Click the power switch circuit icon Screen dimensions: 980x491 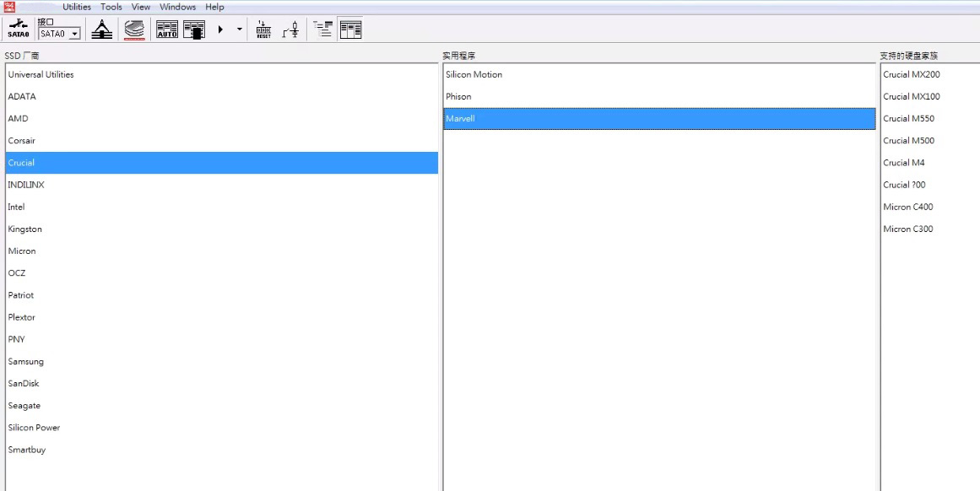pyautogui.click(x=290, y=30)
